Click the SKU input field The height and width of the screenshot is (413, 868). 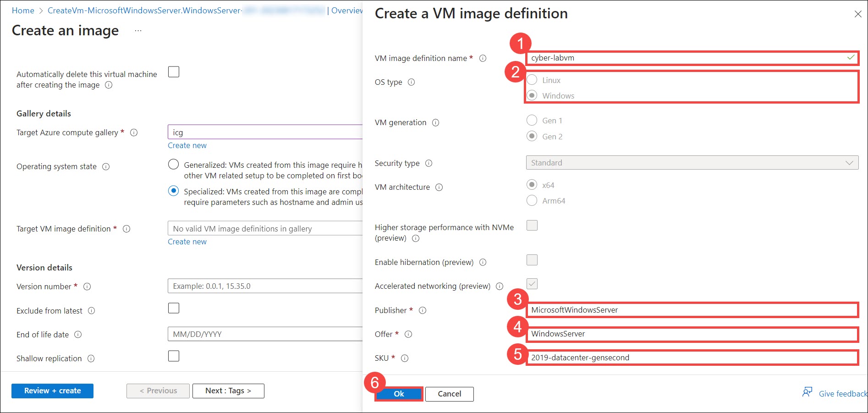coord(692,358)
